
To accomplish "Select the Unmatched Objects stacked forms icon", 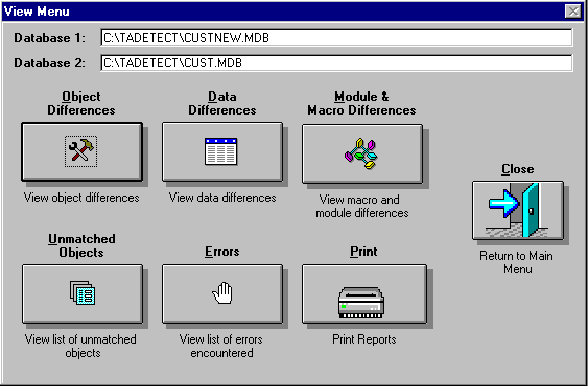I will click(x=82, y=294).
